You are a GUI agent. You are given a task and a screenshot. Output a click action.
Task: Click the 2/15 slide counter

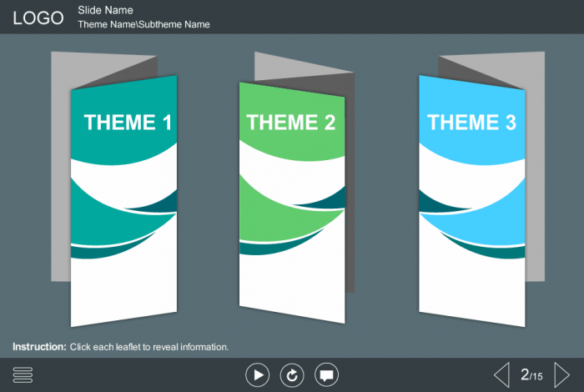coord(531,375)
